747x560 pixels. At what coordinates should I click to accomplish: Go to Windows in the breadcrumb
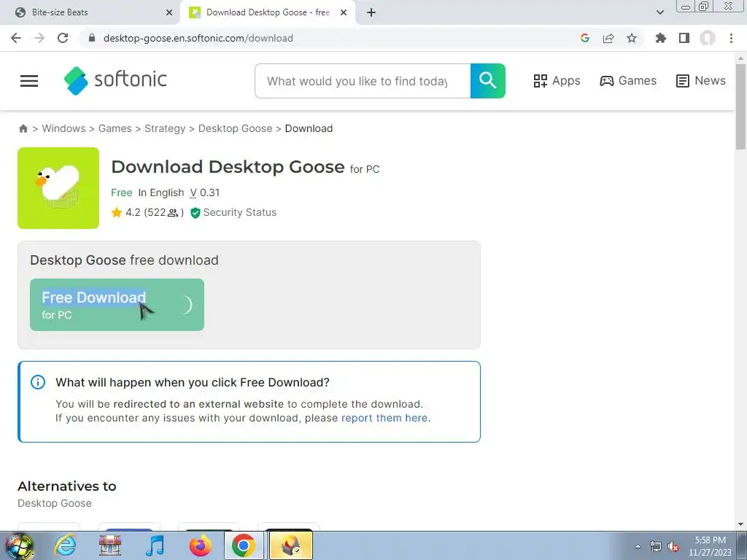pos(64,128)
